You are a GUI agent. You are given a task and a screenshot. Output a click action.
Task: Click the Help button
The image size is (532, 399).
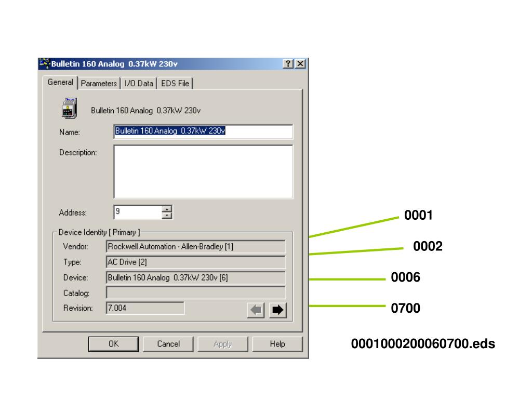277,344
